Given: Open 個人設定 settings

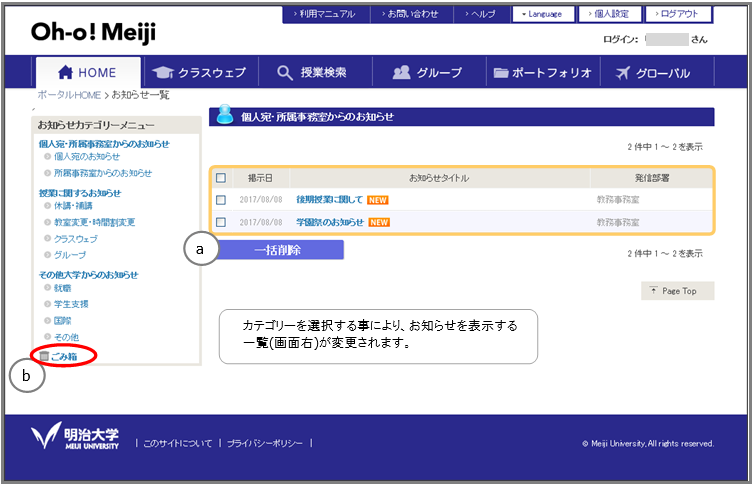Looking at the screenshot, I should click(610, 14).
